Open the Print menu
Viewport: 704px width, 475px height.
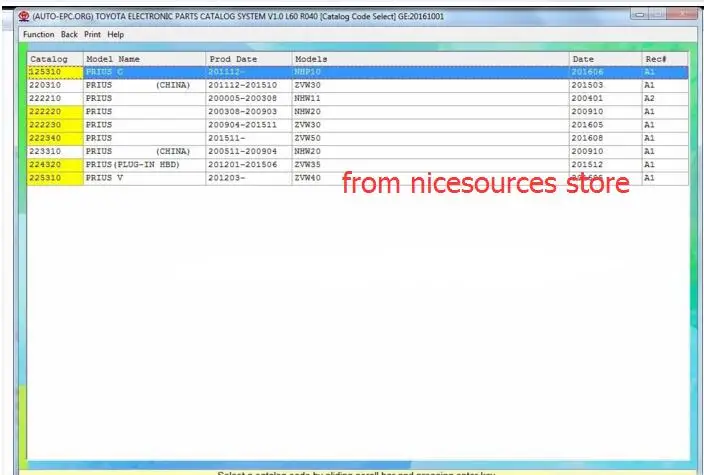tap(92, 35)
